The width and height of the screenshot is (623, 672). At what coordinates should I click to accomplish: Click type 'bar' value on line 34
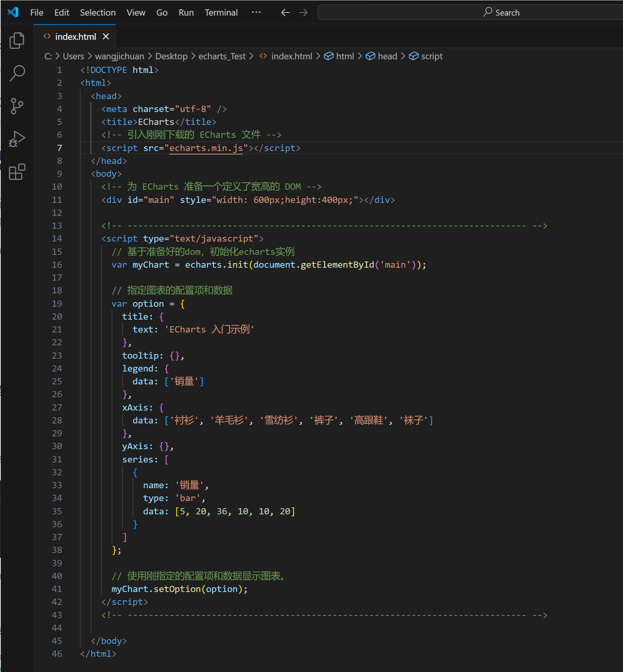(x=190, y=498)
